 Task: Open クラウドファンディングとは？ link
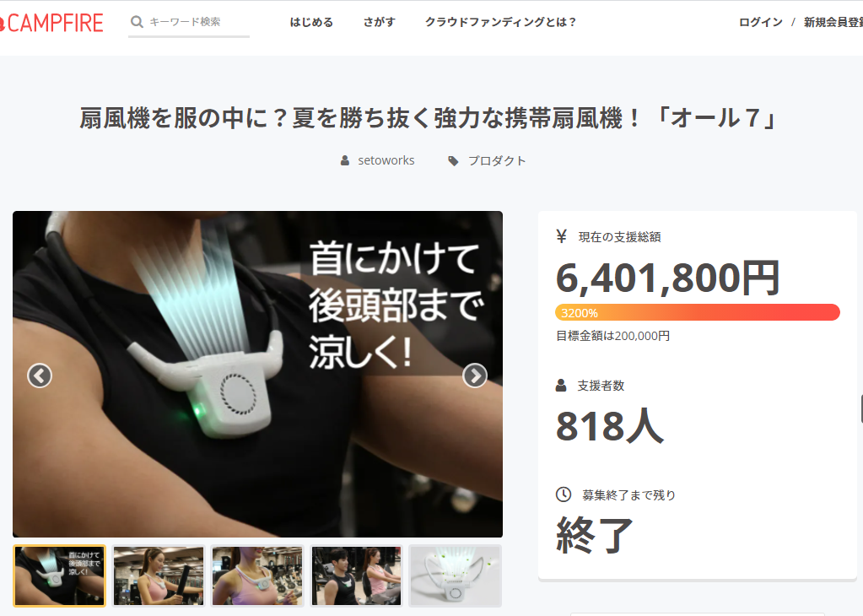tap(501, 22)
